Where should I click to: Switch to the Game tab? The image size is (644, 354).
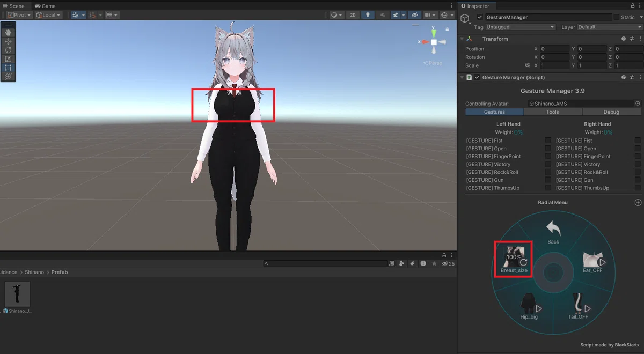click(45, 6)
